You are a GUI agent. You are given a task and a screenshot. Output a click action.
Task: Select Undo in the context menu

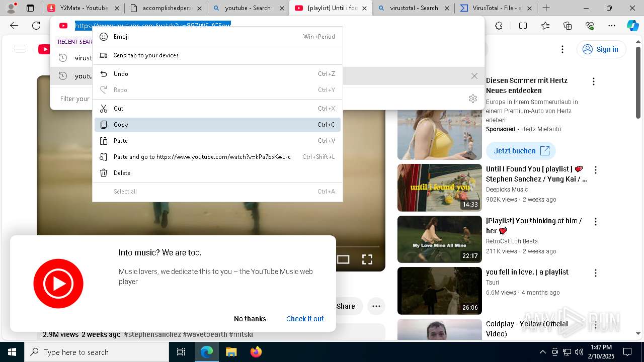pyautogui.click(x=217, y=74)
